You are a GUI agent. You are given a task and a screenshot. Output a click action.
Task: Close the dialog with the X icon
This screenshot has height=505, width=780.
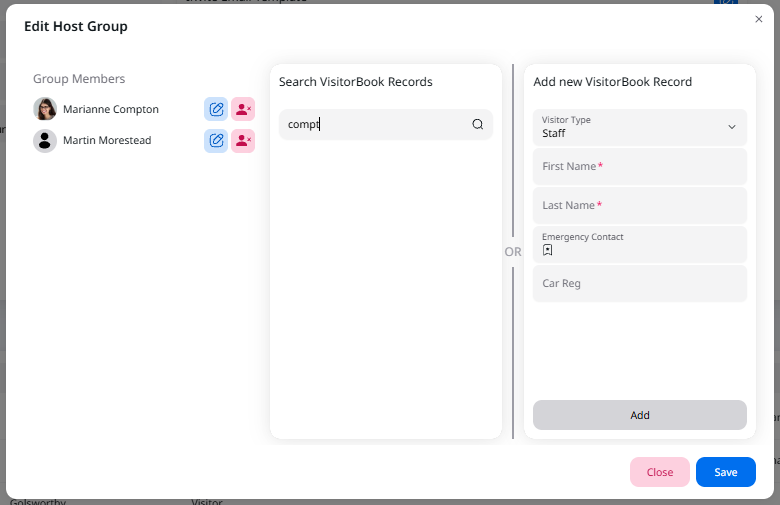(758, 19)
